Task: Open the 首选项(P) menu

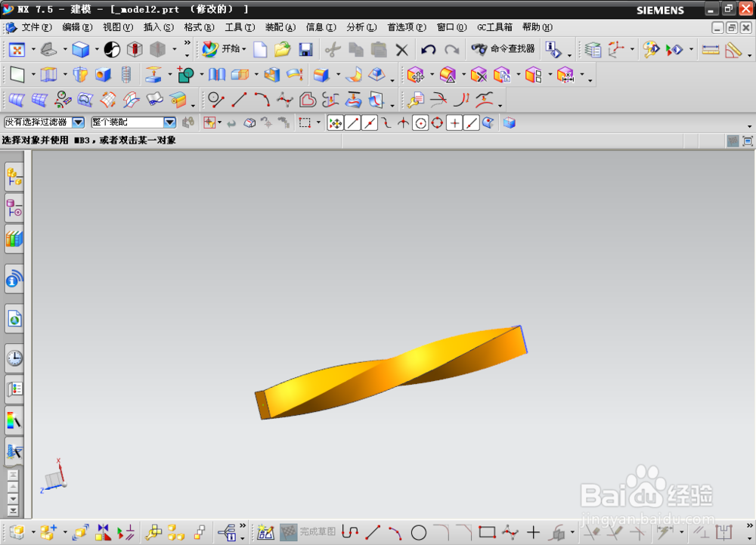Action: click(407, 27)
